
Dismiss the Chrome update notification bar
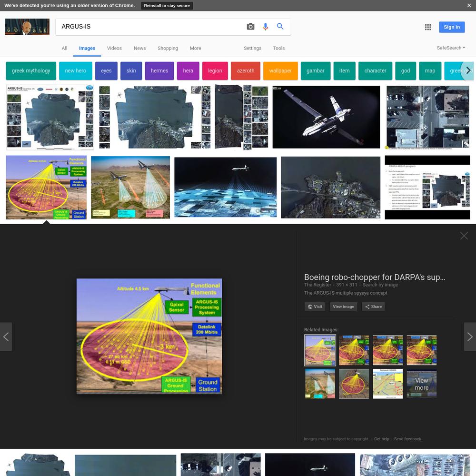(x=469, y=5)
